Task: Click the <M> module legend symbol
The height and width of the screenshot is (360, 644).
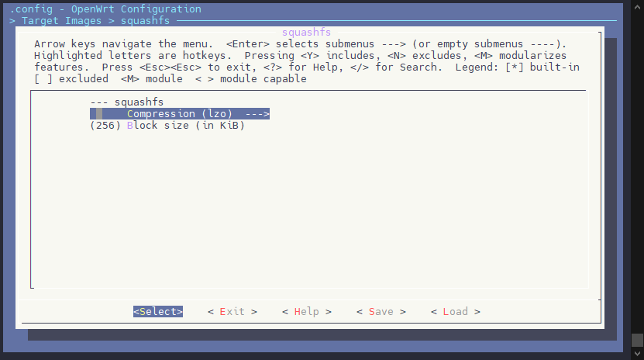Action: pyautogui.click(x=130, y=79)
